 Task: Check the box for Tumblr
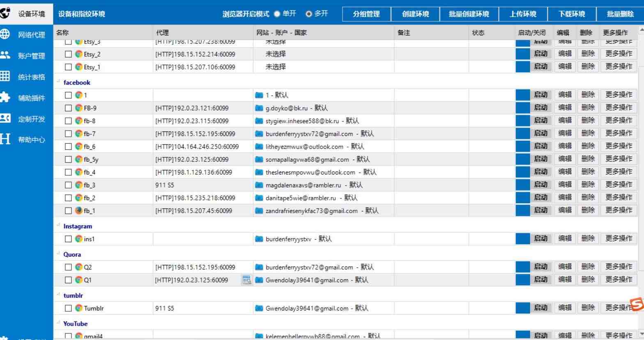[x=69, y=308]
